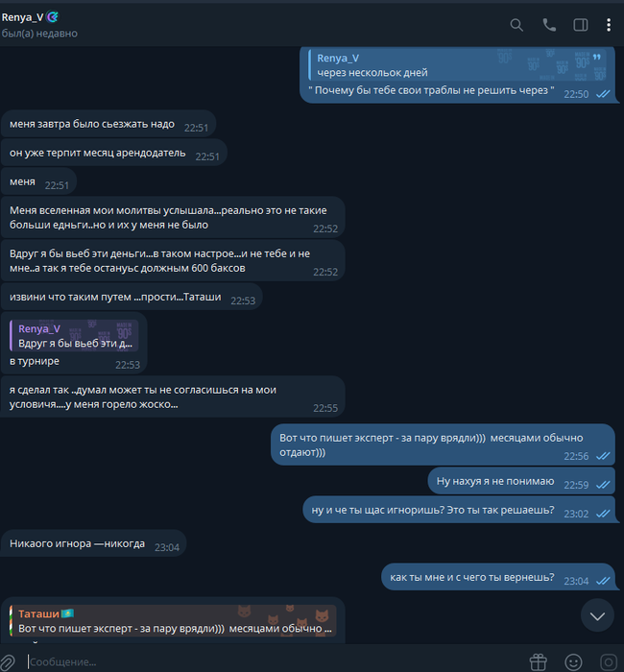Viewport: 624px width, 672px height.
Task: Click the Таташи quoted message preview
Action: [173, 621]
